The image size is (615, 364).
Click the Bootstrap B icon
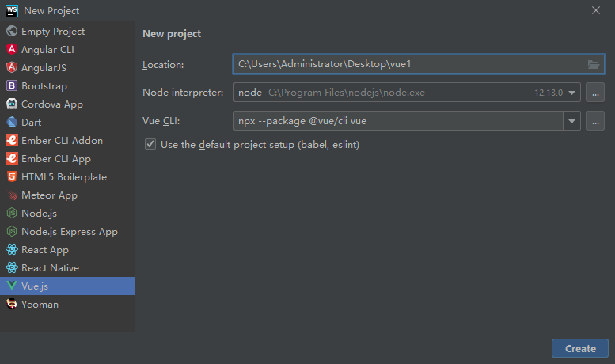pos(12,85)
